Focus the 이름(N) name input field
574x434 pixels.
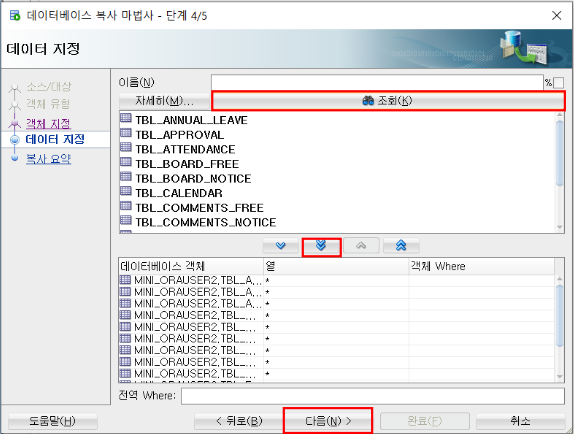click(x=377, y=82)
